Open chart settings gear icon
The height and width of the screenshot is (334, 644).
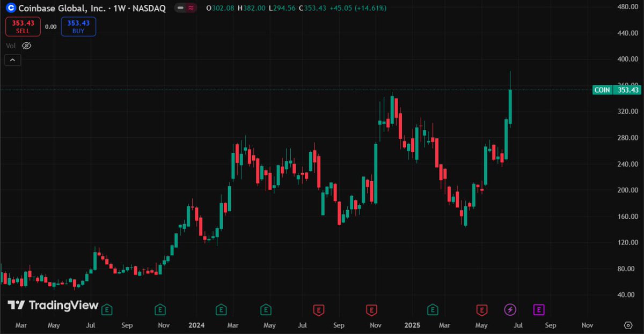click(628, 325)
